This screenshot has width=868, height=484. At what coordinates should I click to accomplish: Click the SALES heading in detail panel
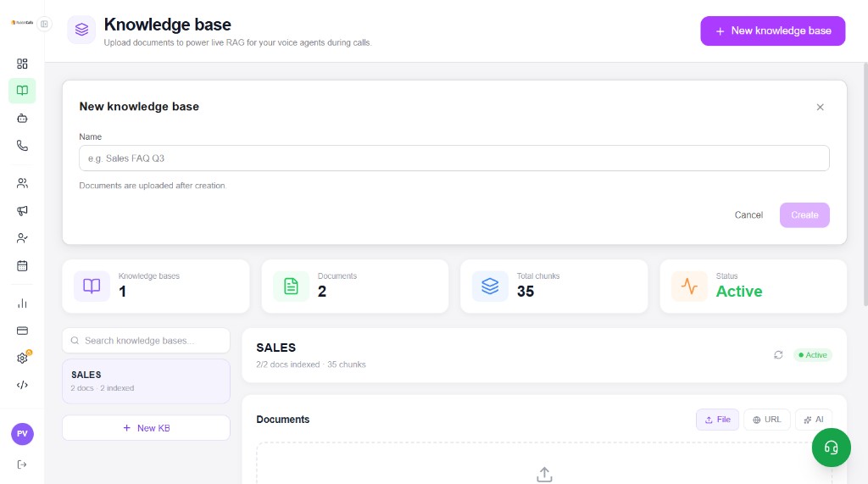point(275,348)
